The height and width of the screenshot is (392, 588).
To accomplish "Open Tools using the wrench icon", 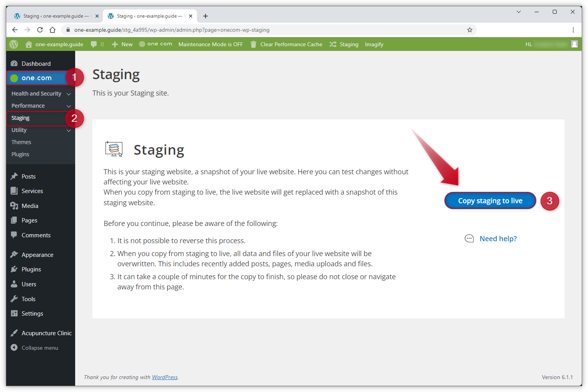I will point(14,298).
